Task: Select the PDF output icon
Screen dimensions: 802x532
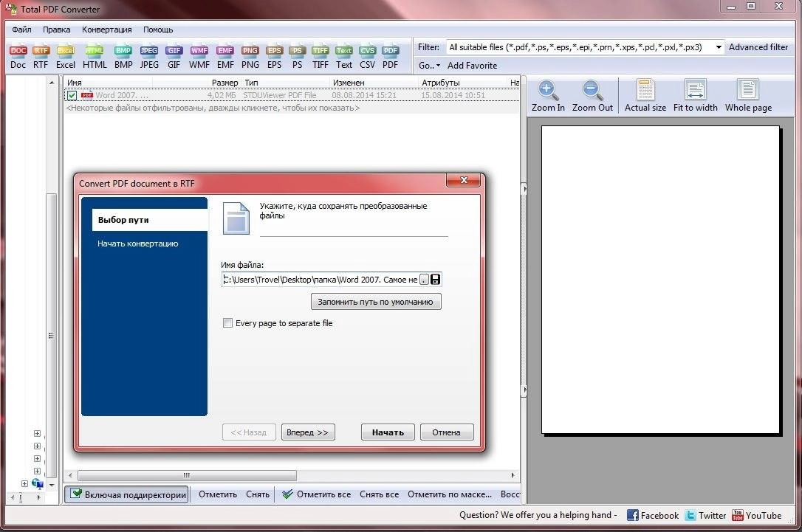Action: pos(390,57)
